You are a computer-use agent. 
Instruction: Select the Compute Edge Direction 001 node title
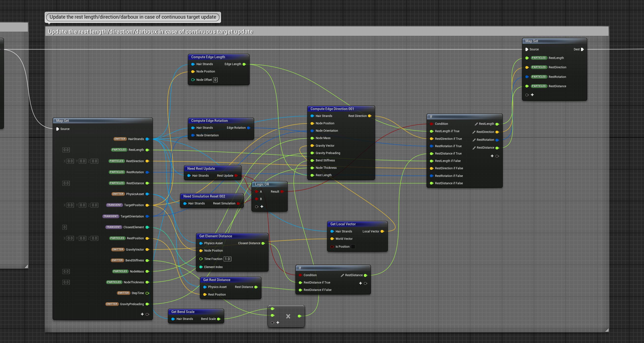tap(332, 109)
